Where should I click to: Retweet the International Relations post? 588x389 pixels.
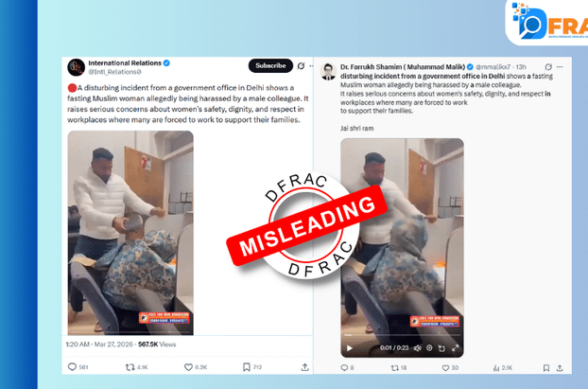pos(130,367)
